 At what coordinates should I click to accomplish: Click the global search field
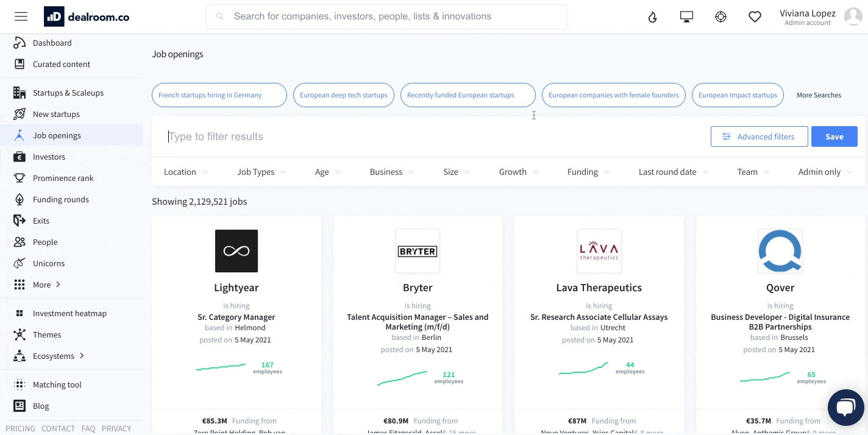(386, 16)
